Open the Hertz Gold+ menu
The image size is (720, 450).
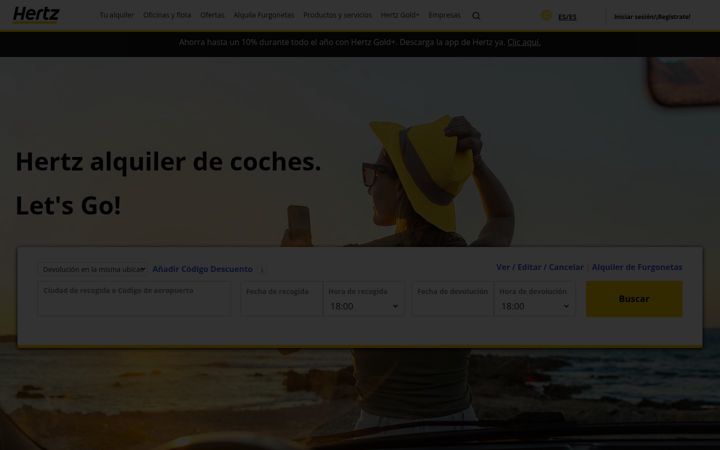400,15
